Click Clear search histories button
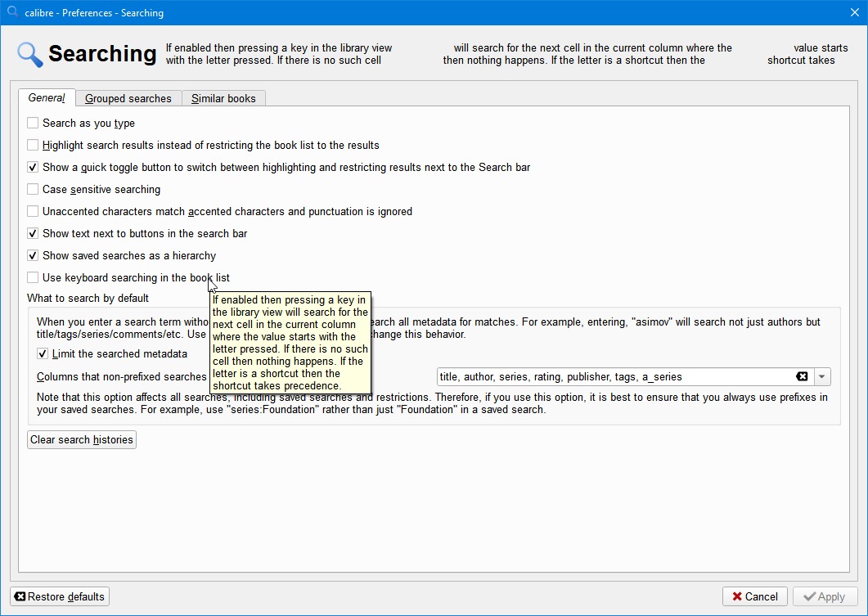 point(82,439)
